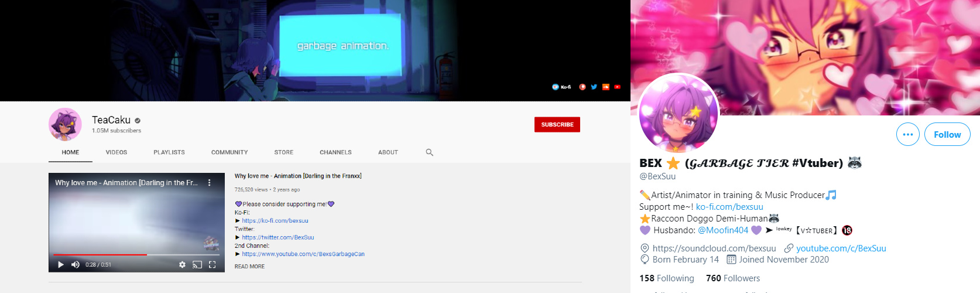The image size is (980, 293).
Task: Switch to the VIDEOS tab
Action: [116, 152]
